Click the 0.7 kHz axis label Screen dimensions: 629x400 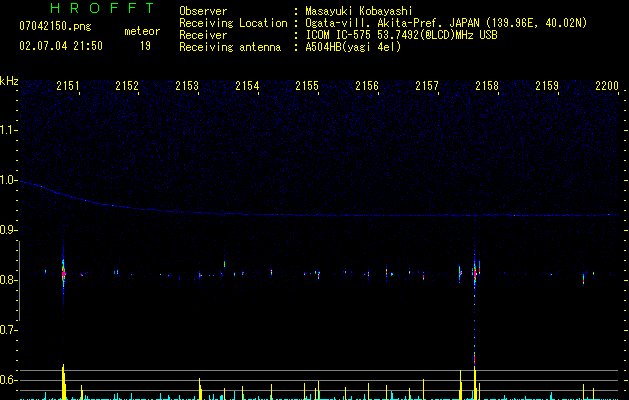(x=8, y=330)
